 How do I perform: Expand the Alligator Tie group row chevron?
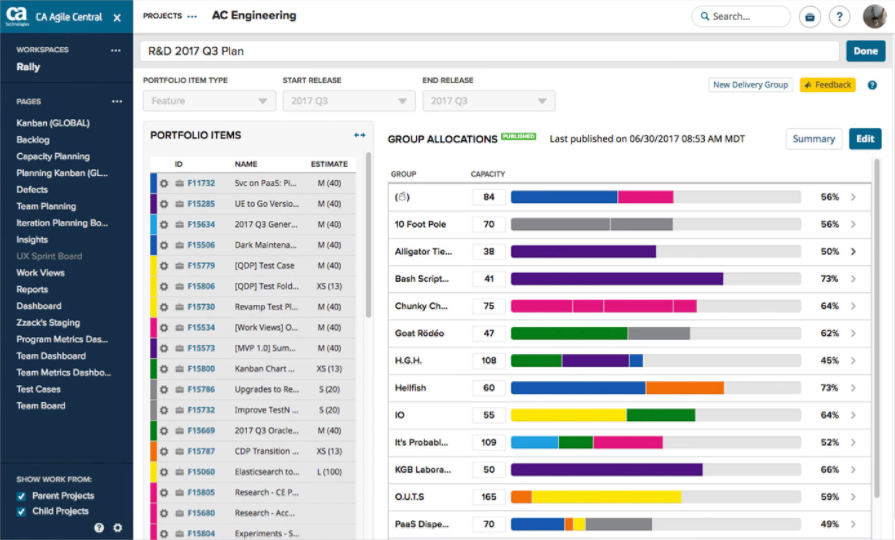853,252
